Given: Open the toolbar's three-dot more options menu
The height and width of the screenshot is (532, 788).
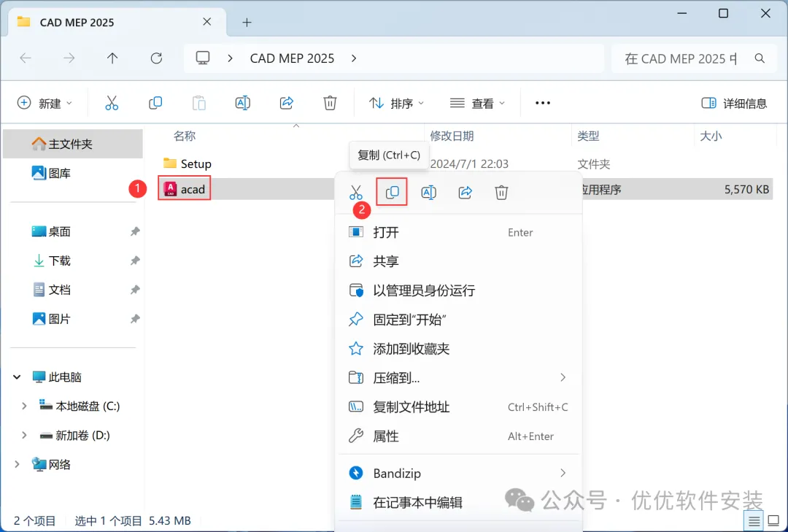Looking at the screenshot, I should 543,103.
